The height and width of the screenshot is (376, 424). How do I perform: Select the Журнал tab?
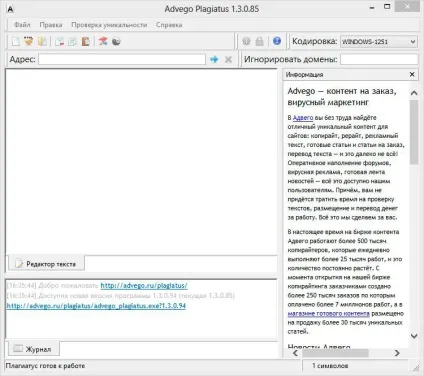[x=33, y=349]
